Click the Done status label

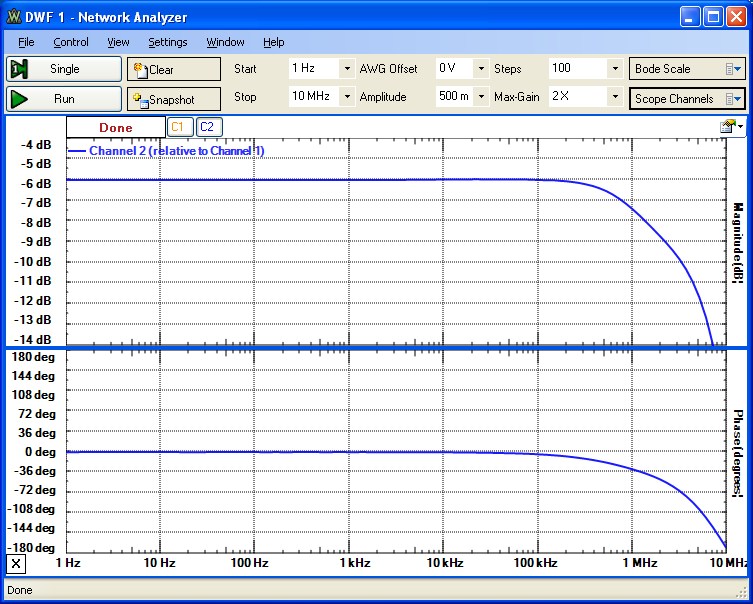[x=116, y=128]
